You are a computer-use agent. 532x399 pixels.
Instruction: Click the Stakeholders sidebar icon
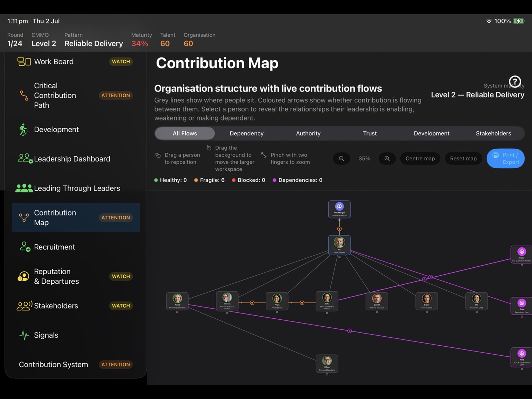25,305
